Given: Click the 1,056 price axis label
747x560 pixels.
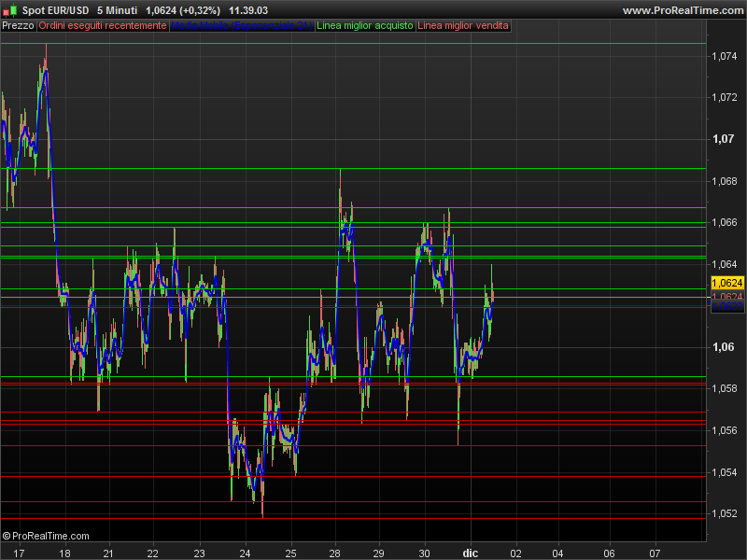Looking at the screenshot, I should [725, 430].
